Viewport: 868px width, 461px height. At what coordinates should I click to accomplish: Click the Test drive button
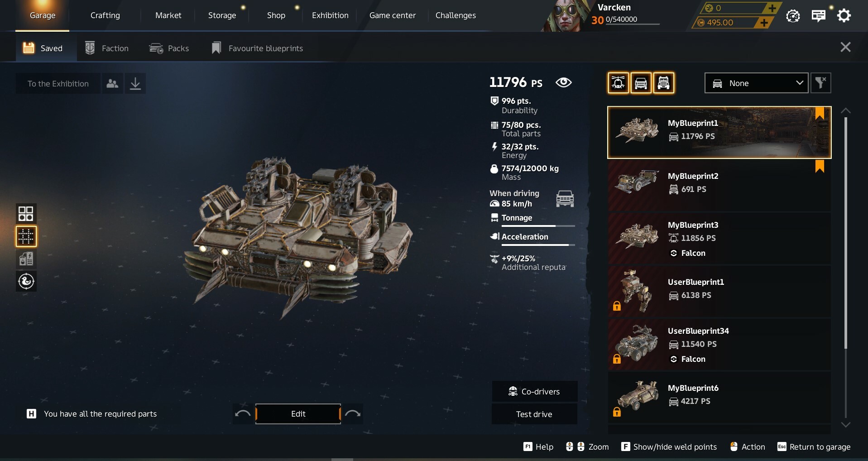(x=534, y=414)
